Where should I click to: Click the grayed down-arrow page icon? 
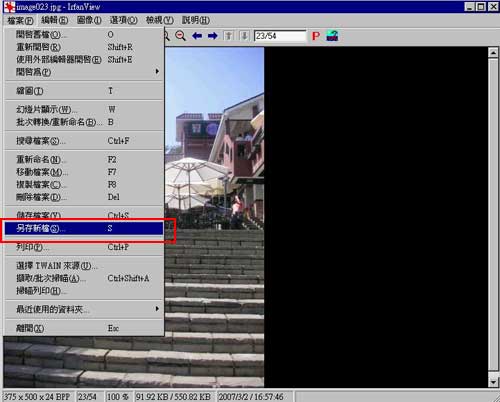[x=244, y=36]
